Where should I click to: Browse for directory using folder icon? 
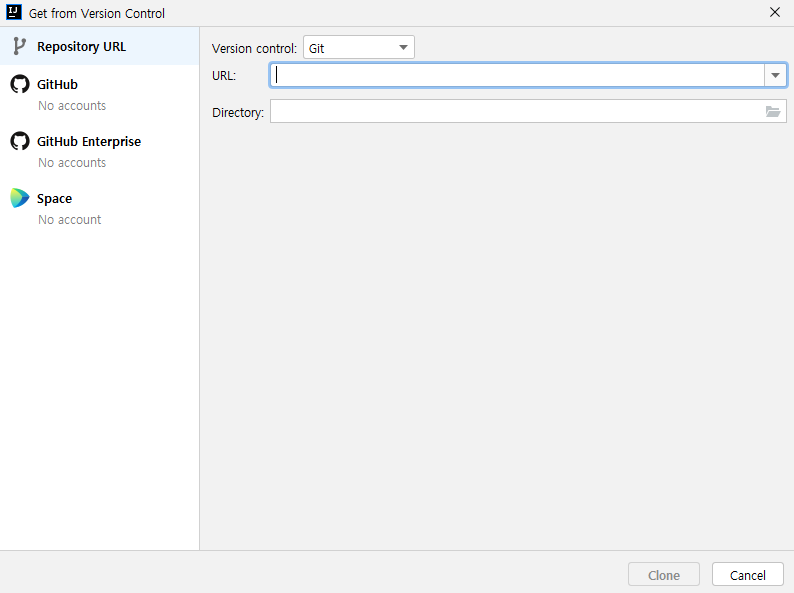click(x=773, y=112)
